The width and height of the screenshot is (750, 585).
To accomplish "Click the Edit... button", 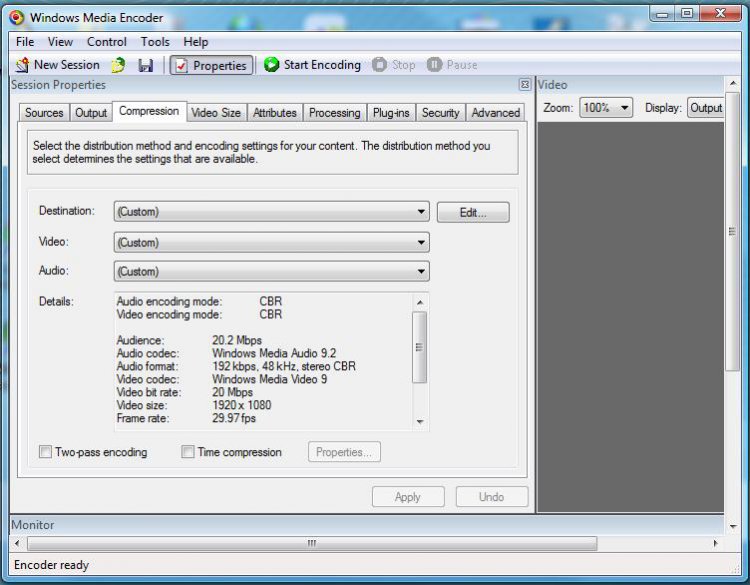I will [x=473, y=212].
